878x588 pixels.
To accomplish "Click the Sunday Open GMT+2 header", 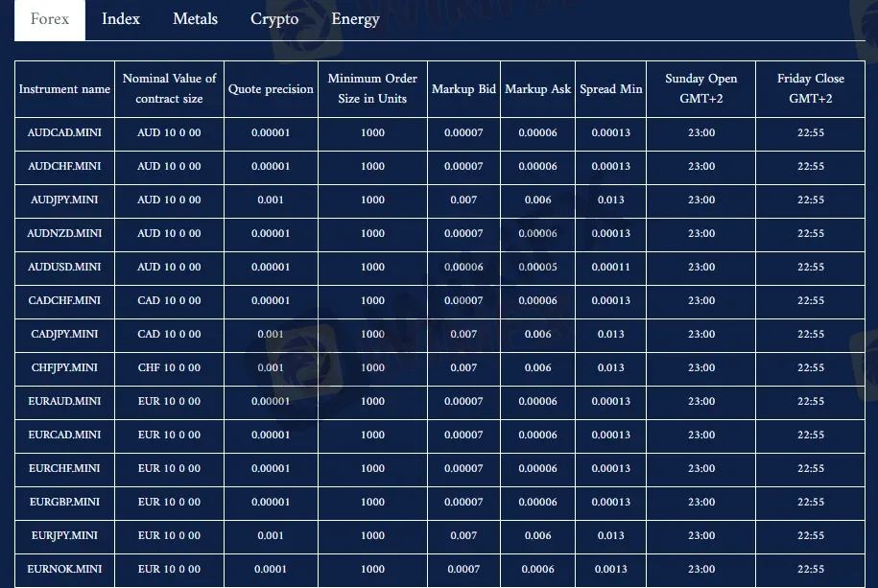I will (x=700, y=89).
